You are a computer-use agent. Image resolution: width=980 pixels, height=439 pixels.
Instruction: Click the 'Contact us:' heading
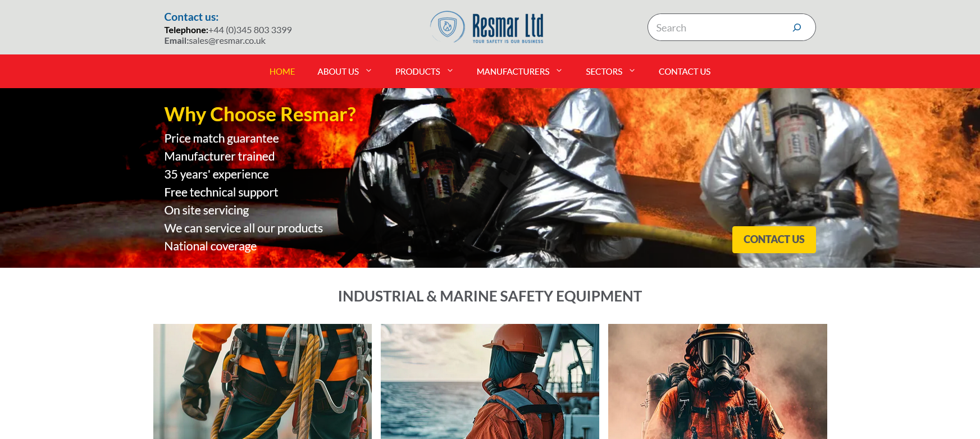tap(192, 17)
